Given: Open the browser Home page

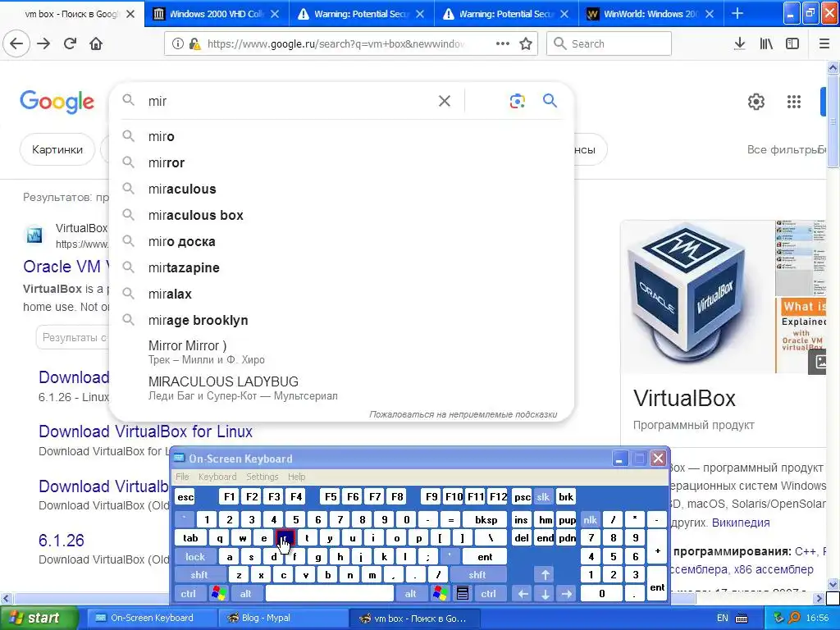Looking at the screenshot, I should click(96, 43).
